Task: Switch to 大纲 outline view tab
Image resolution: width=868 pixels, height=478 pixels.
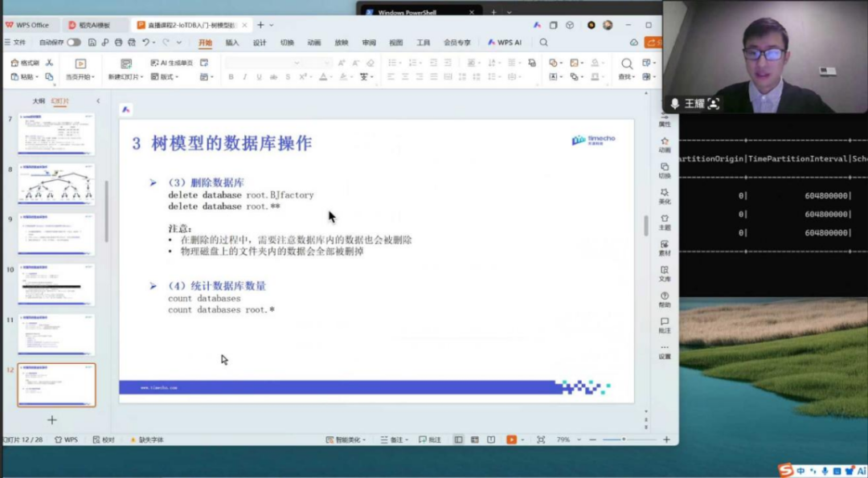Action: click(39, 101)
